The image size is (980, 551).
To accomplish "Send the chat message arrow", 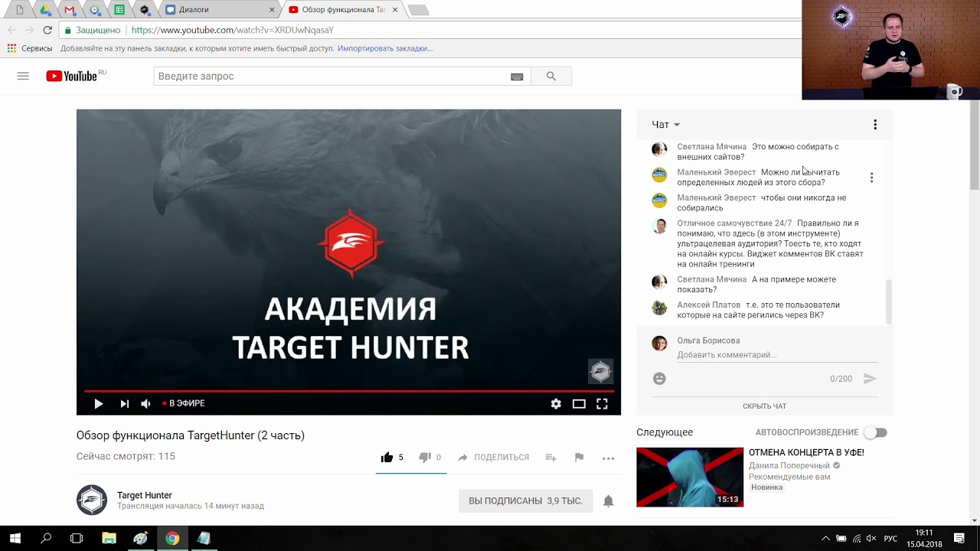I will coord(870,379).
